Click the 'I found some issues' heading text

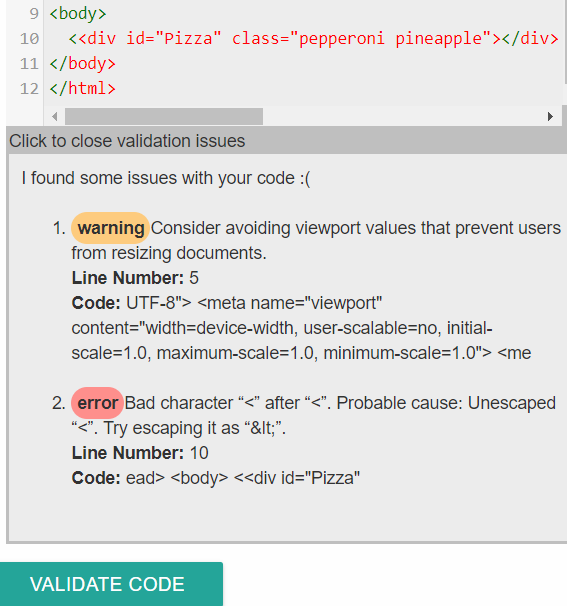point(166,178)
